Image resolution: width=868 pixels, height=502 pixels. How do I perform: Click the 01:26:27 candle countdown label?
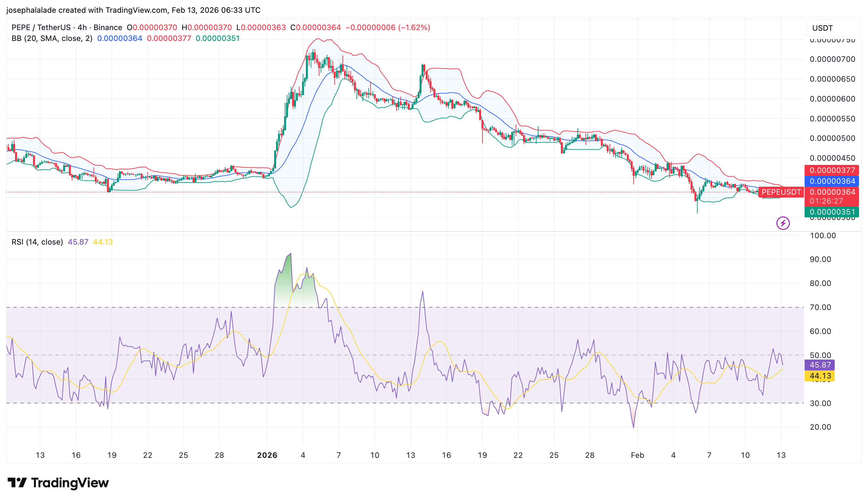[x=826, y=201]
